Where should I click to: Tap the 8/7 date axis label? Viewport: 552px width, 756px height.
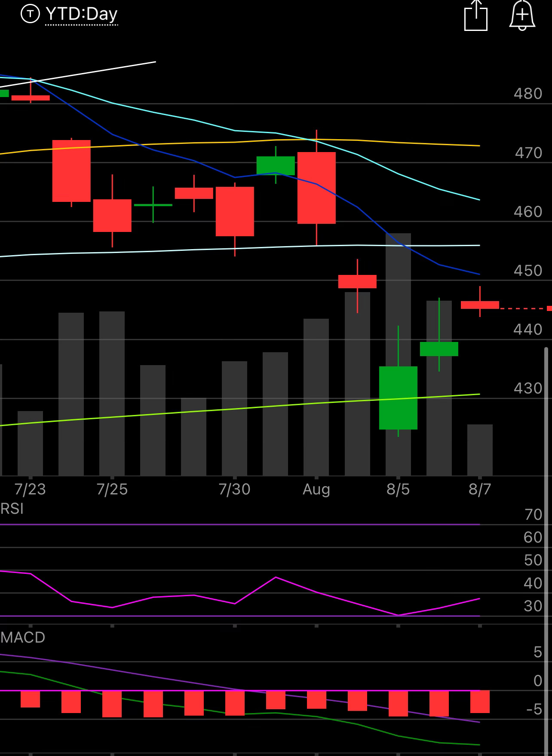click(480, 489)
